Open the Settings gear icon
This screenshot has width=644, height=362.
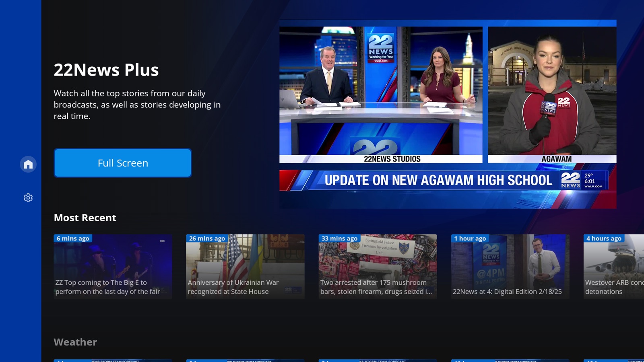[28, 197]
